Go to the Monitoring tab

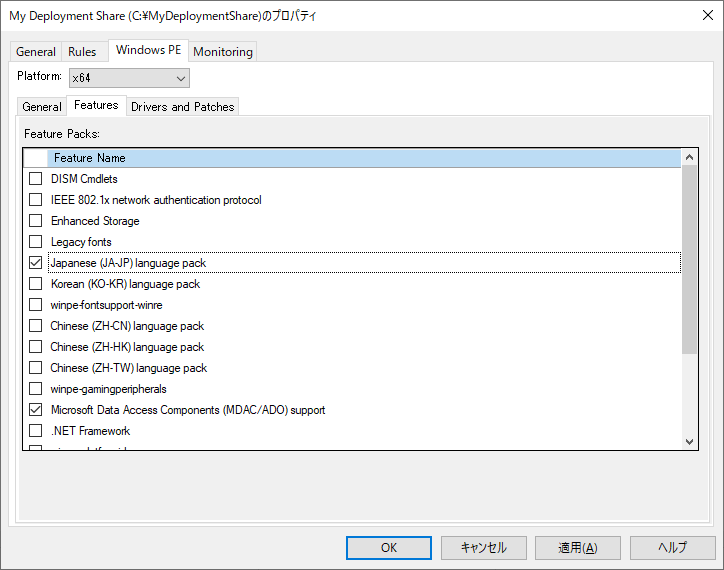click(223, 52)
